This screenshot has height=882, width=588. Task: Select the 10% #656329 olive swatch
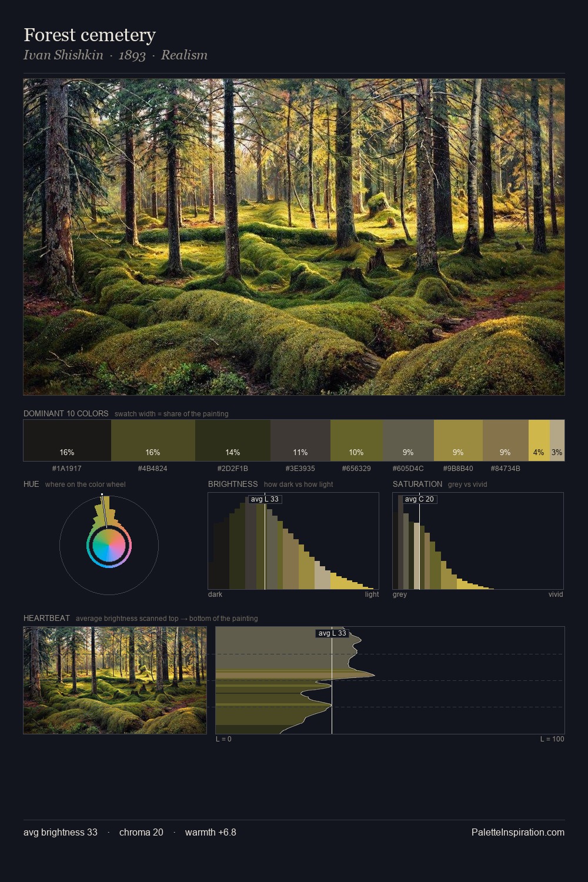coord(356,440)
